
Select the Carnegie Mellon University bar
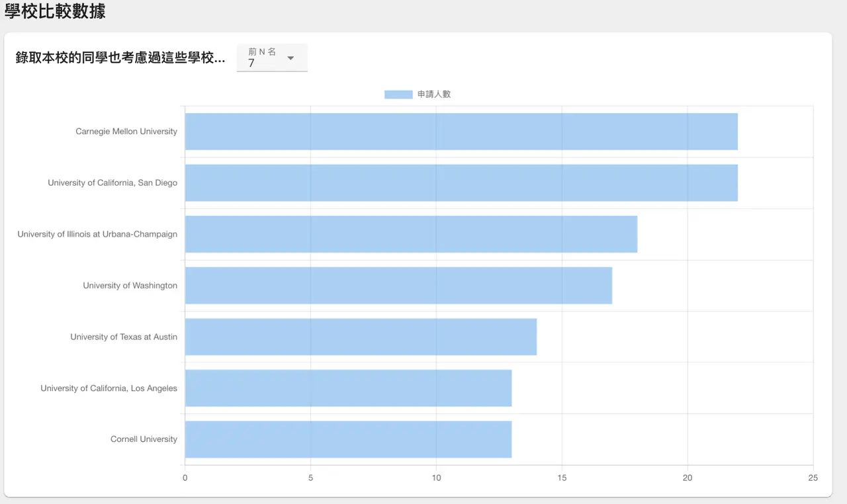[461, 132]
